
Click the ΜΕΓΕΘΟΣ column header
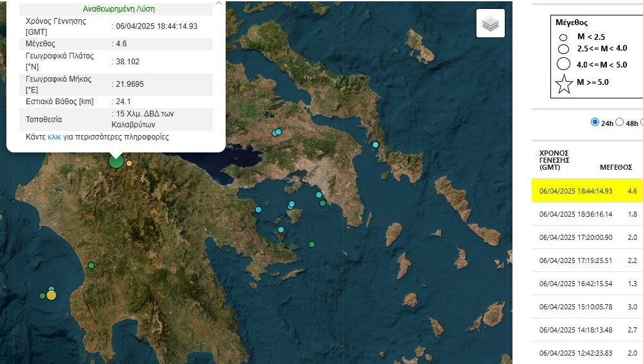[616, 167]
